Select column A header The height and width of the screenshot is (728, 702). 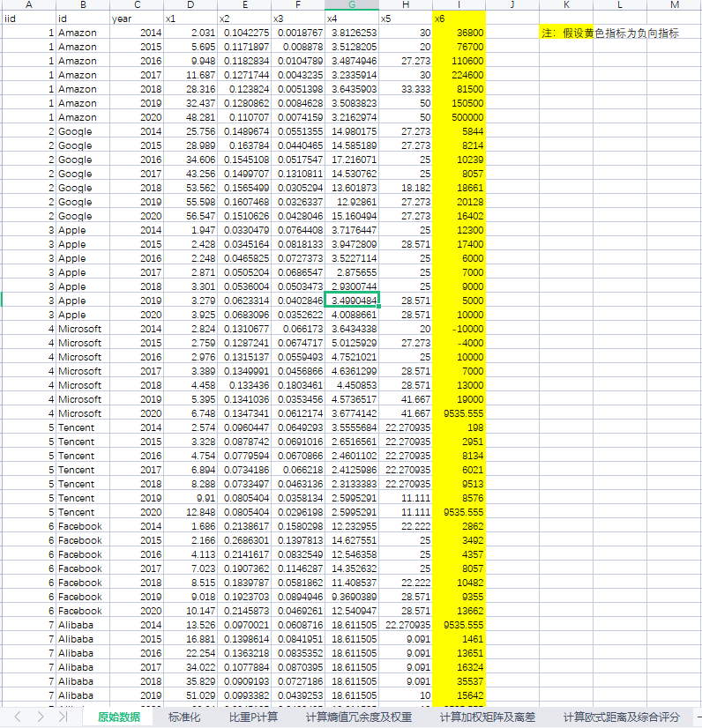pyautogui.click(x=29, y=4)
